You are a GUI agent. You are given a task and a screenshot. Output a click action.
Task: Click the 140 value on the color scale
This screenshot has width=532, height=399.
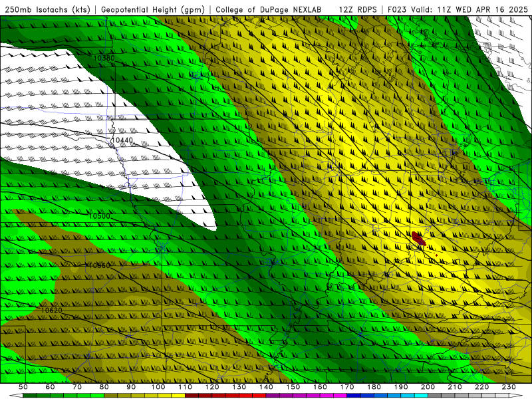267,387
